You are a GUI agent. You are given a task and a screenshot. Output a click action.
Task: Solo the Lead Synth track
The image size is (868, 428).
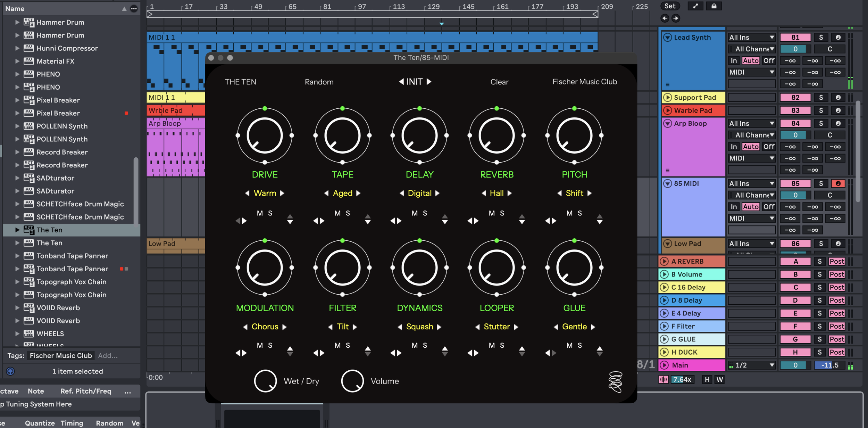pyautogui.click(x=821, y=38)
